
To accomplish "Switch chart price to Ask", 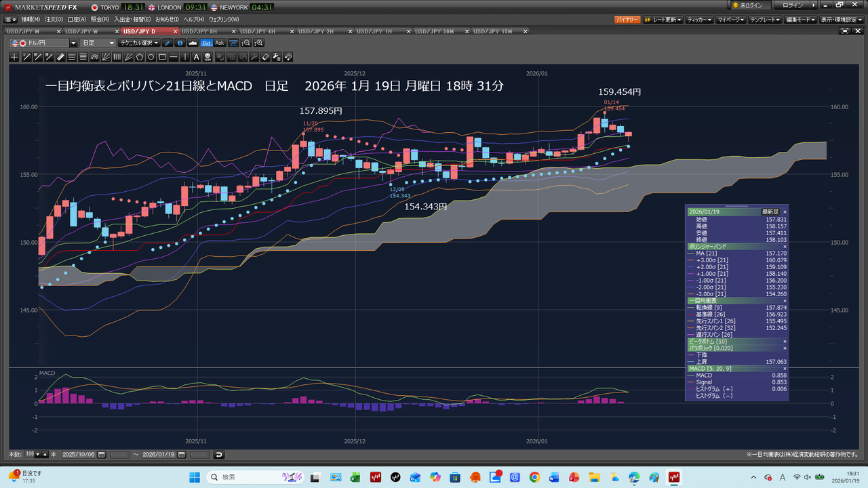I will [x=220, y=43].
